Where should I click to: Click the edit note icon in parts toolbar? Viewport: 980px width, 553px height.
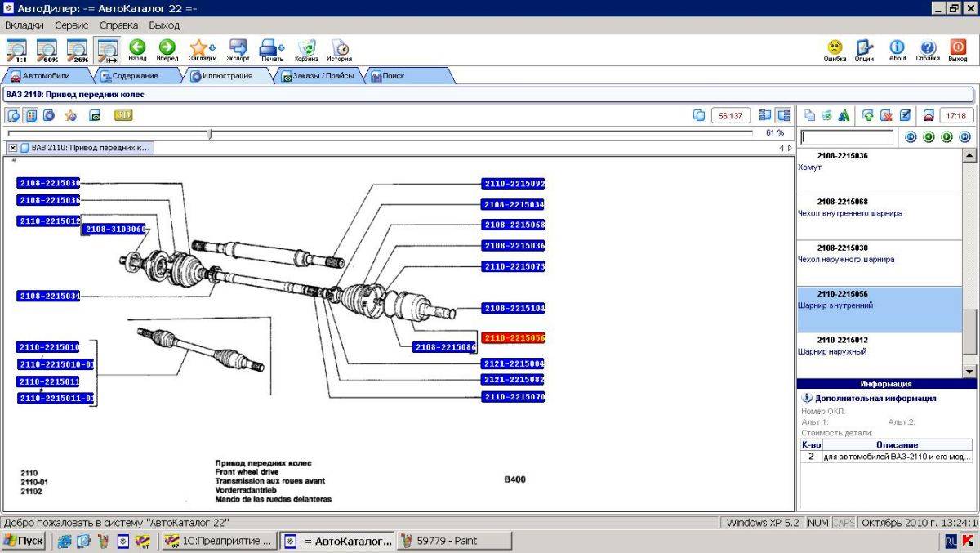pos(905,115)
